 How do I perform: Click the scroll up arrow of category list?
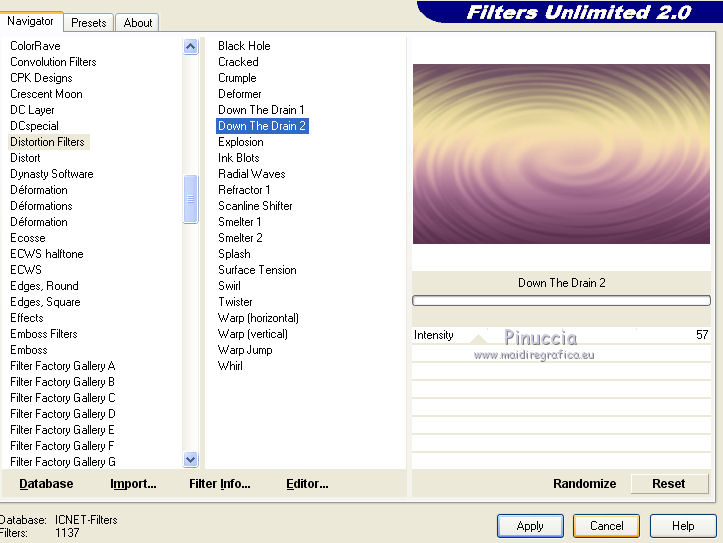pyautogui.click(x=190, y=47)
